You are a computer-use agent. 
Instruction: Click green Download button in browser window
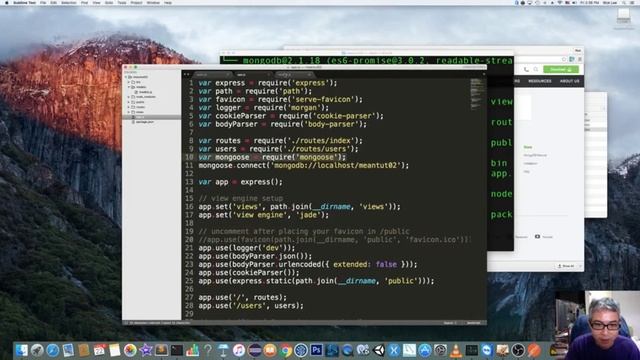560,69
